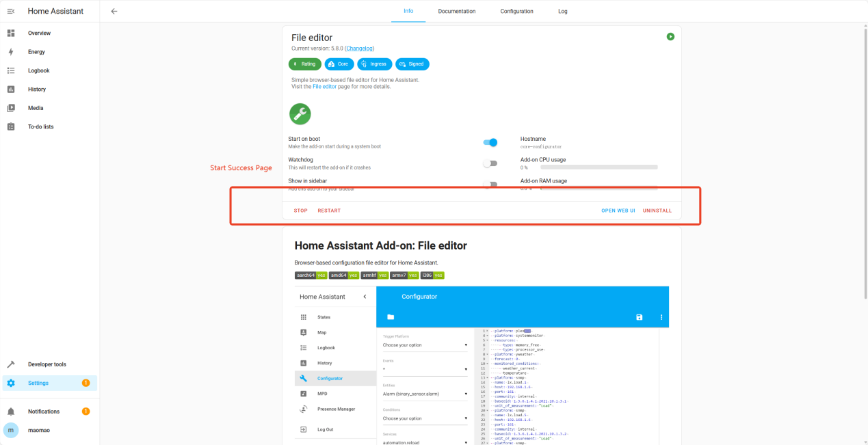The height and width of the screenshot is (445, 868).
Task: Click the Presence Manager icon in README screenshot
Action: click(304, 409)
